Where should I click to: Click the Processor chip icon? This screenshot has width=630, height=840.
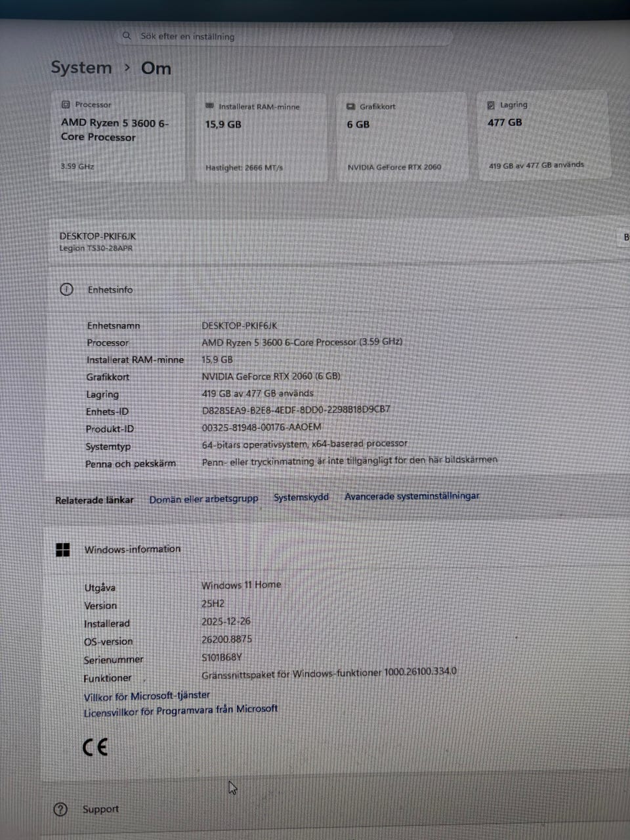(66, 104)
